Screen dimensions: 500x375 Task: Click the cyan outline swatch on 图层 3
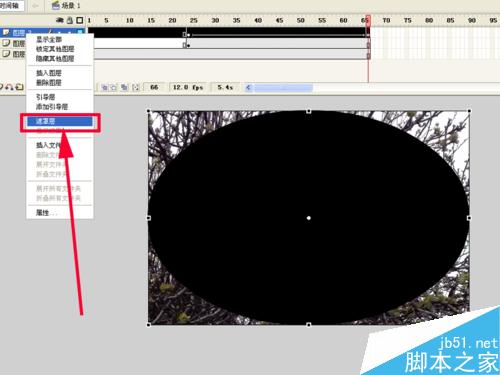pos(80,33)
